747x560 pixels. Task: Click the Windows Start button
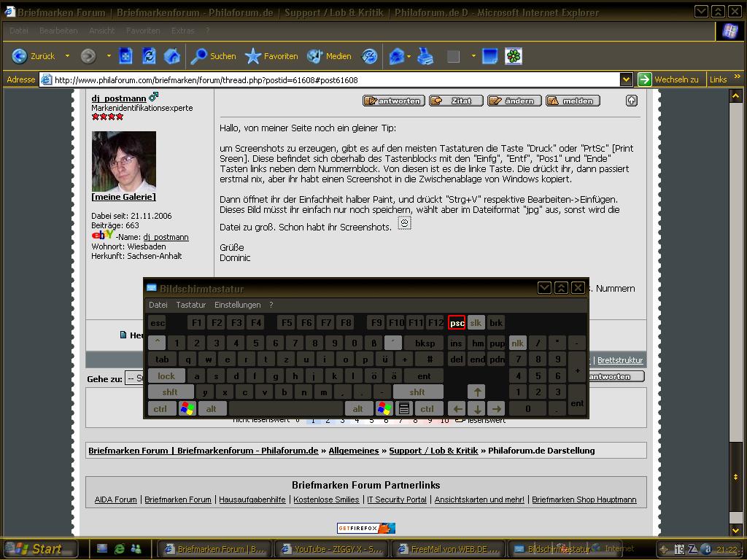point(39,549)
